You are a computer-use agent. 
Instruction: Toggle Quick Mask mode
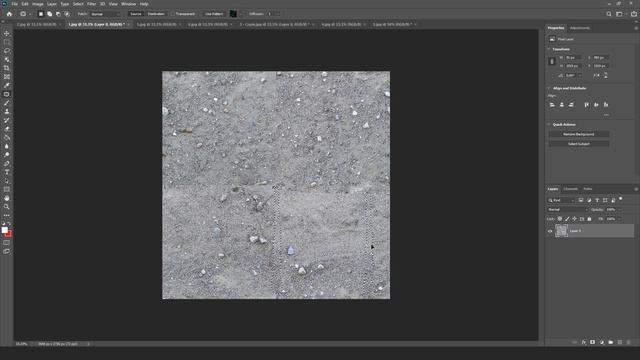coord(7,242)
